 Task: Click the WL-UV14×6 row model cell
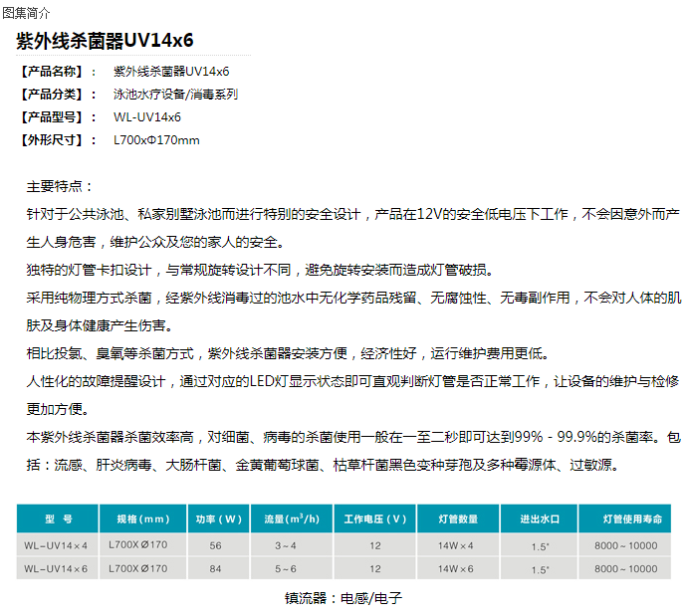pos(57,569)
